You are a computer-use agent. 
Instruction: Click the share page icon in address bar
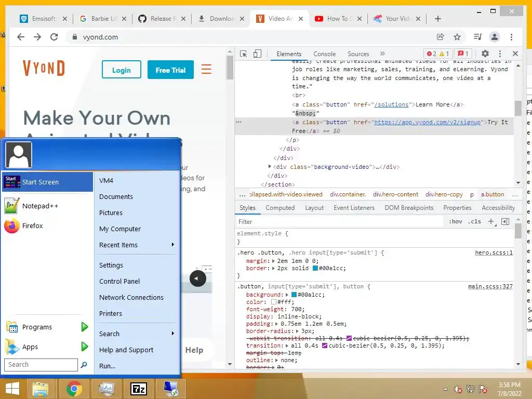click(441, 37)
